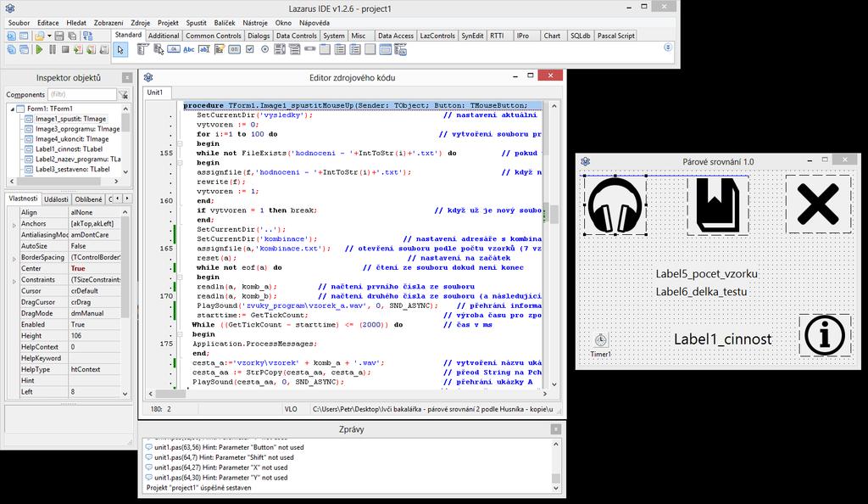
Task: Pick the TActionList component from palette
Action: (x=400, y=49)
